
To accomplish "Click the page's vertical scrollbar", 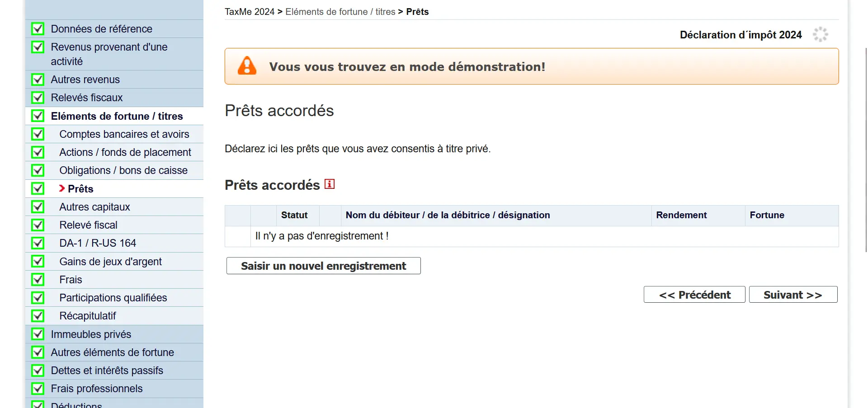I will click(866, 149).
